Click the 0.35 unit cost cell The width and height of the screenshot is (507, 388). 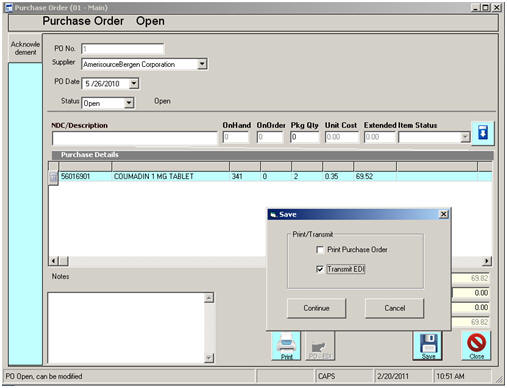point(338,176)
